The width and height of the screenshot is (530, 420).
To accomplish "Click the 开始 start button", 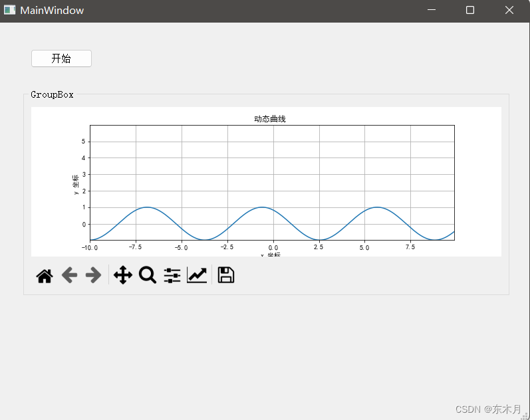I will point(61,58).
